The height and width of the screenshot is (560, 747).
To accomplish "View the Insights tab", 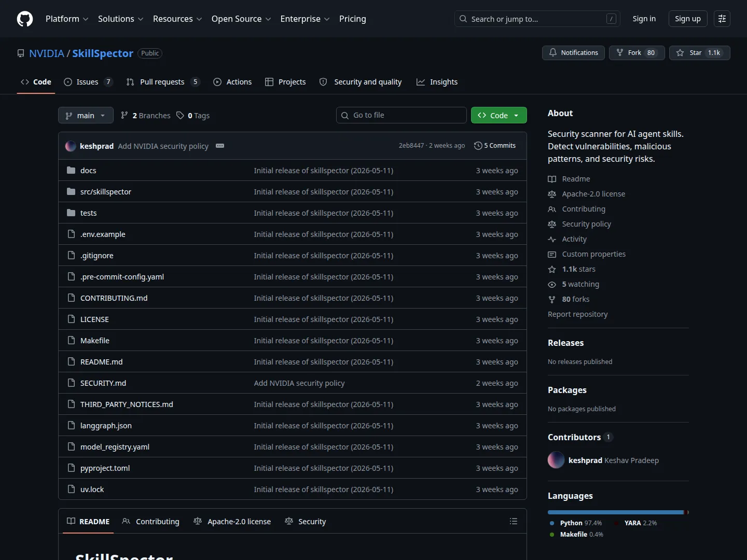I will point(437,82).
